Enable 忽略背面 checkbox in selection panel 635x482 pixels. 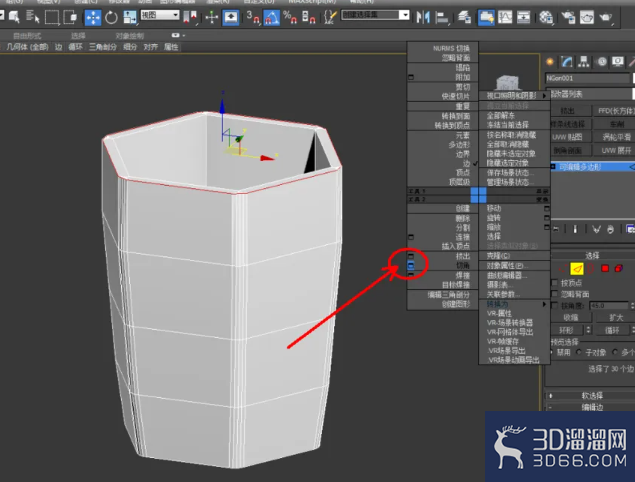point(554,294)
